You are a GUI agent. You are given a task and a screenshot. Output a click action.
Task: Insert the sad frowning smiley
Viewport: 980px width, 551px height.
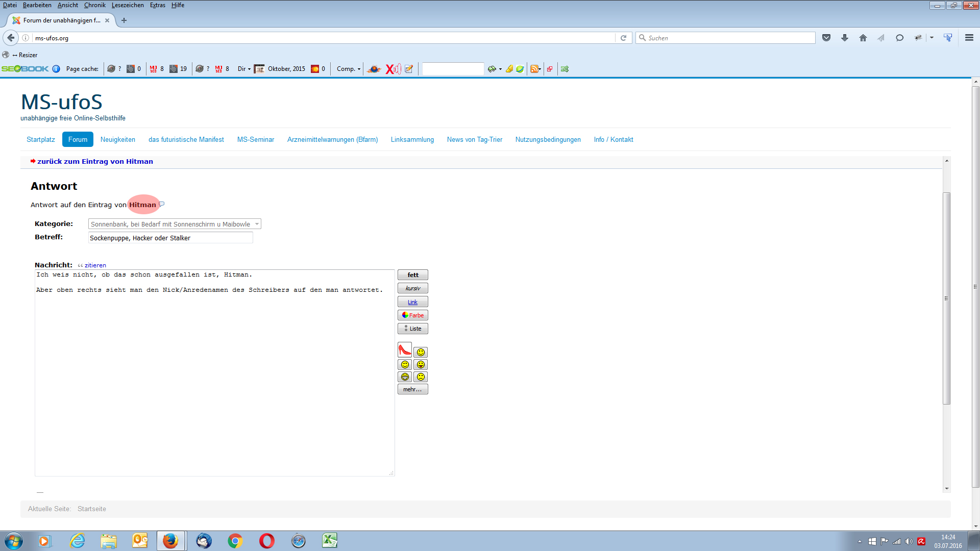(421, 377)
